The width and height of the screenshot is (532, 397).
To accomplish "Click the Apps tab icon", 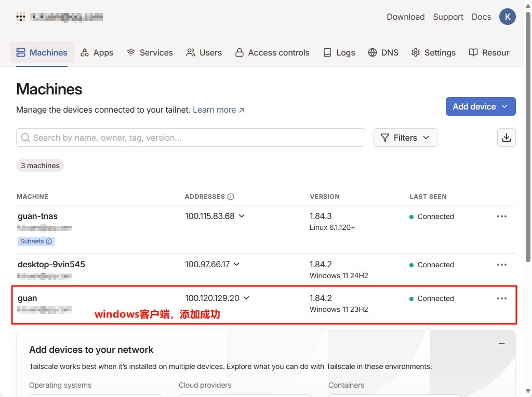I will pos(85,52).
